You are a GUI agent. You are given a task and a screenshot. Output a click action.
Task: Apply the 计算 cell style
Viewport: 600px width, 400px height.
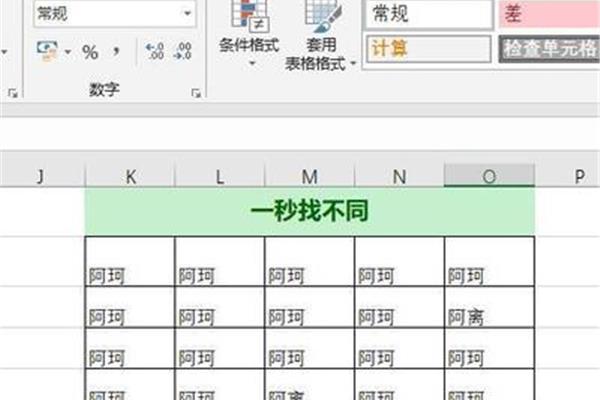click(429, 49)
